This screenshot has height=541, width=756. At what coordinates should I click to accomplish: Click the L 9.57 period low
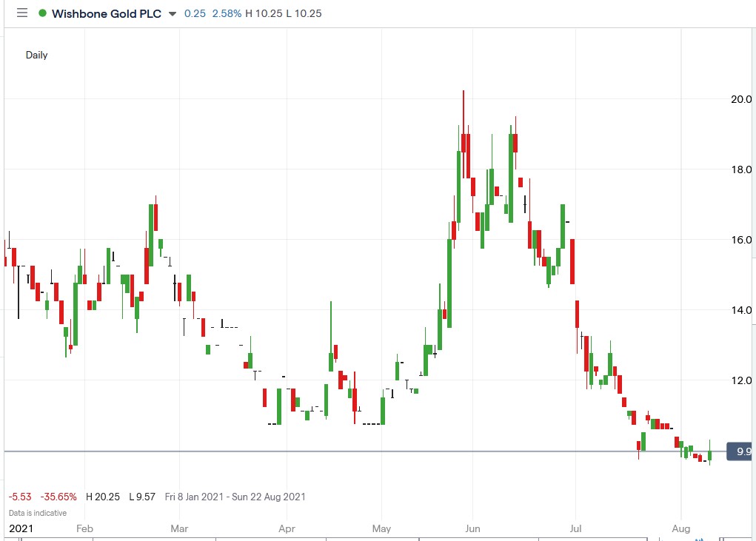tap(142, 497)
